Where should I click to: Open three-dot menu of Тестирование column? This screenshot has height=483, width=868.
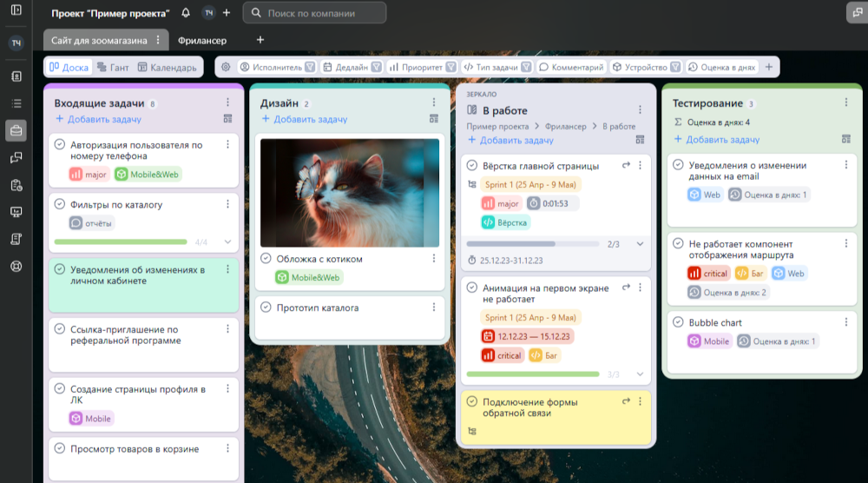tap(845, 103)
